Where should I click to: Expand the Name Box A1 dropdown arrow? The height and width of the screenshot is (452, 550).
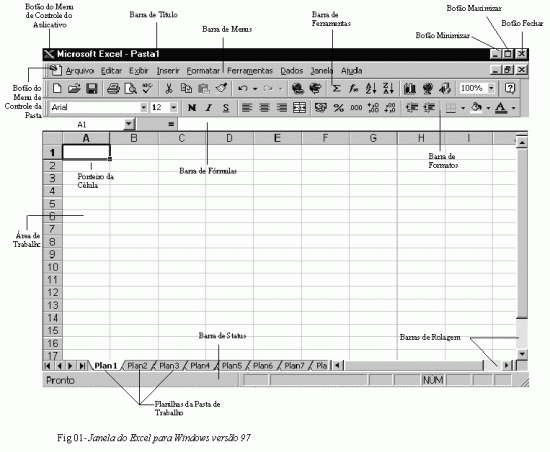tap(129, 124)
